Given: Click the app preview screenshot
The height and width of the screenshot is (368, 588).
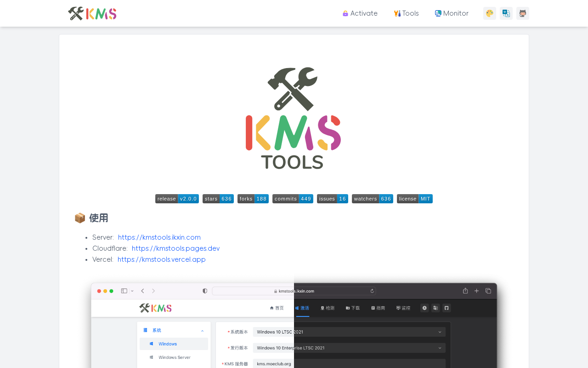Looking at the screenshot, I should [x=294, y=324].
